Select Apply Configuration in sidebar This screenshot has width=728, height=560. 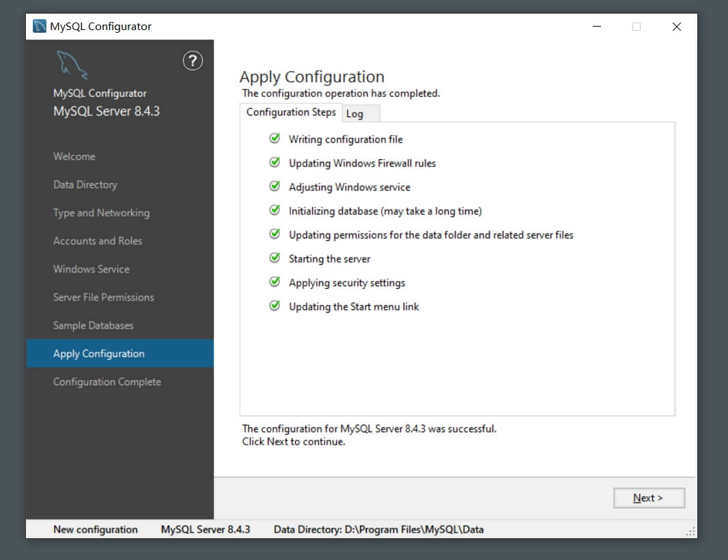tap(120, 353)
